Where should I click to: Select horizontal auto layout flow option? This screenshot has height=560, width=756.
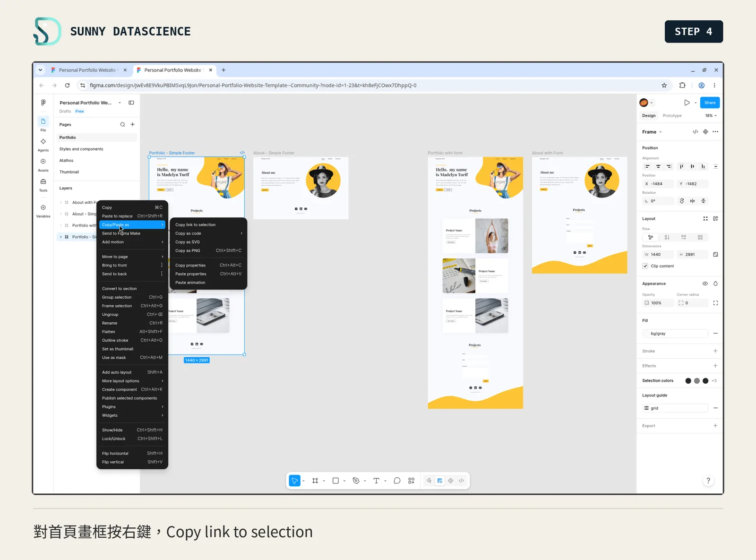684,237
